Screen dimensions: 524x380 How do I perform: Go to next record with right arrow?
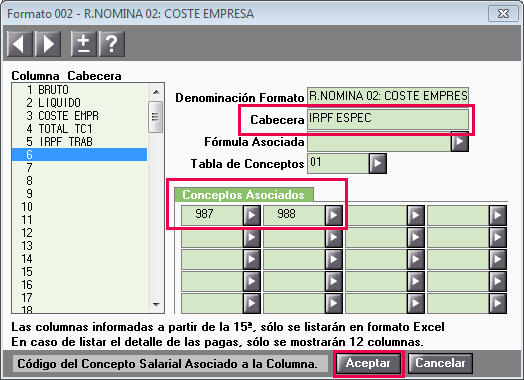coord(48,44)
